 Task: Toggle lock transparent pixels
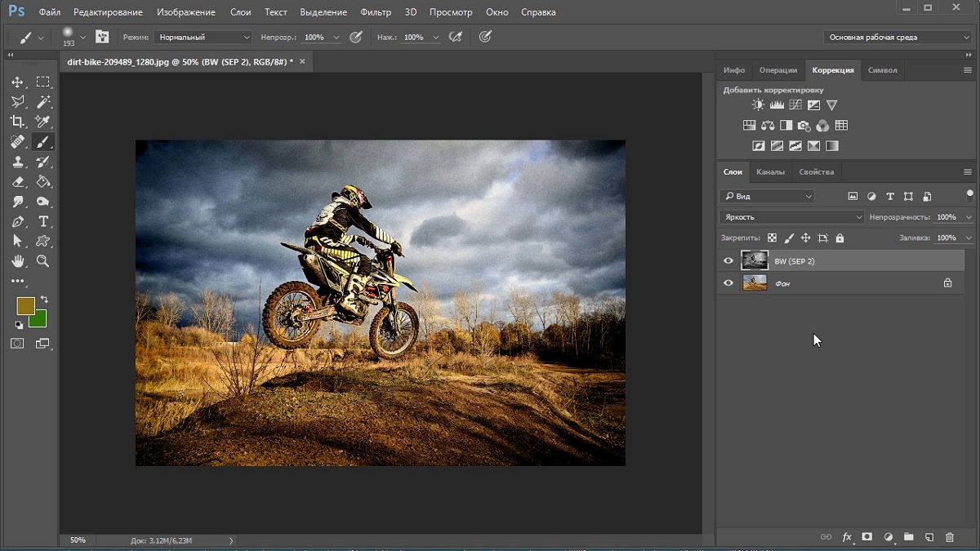[x=772, y=238]
